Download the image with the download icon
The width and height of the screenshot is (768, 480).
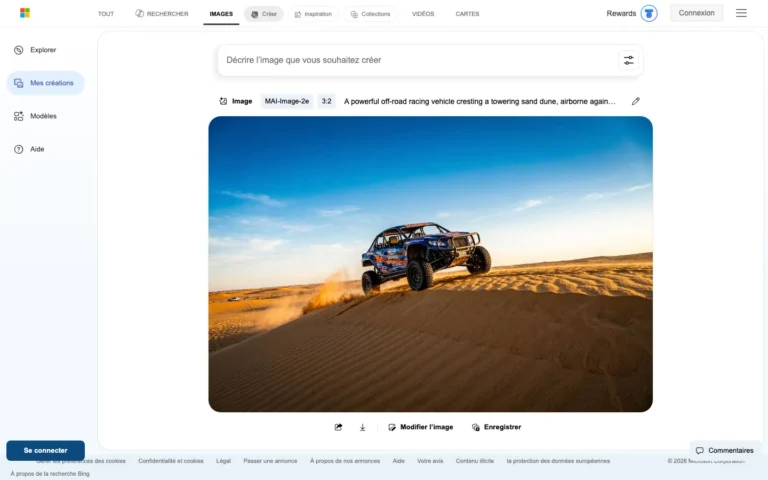tap(362, 427)
